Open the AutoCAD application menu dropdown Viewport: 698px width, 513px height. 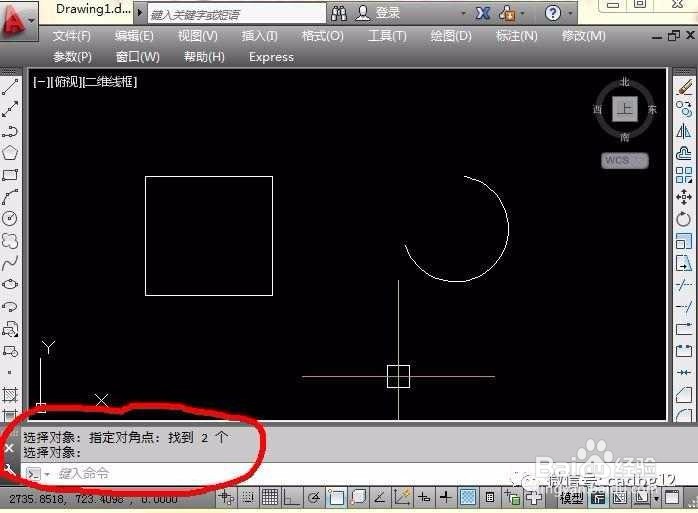[x=31, y=20]
